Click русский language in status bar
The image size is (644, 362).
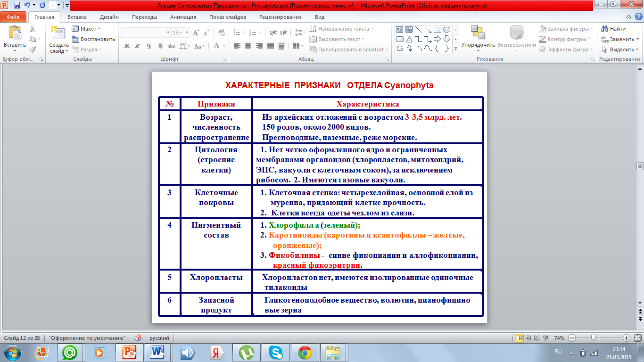click(x=159, y=338)
